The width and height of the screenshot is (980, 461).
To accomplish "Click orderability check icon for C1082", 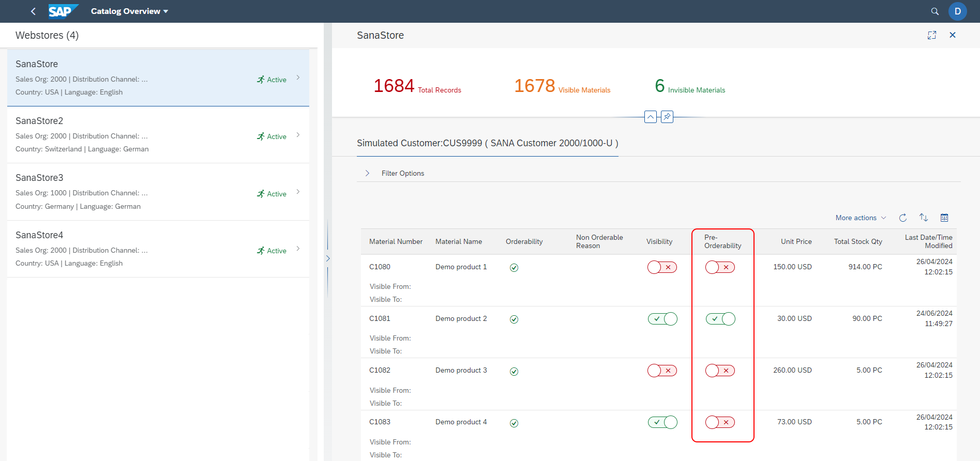I will (514, 372).
